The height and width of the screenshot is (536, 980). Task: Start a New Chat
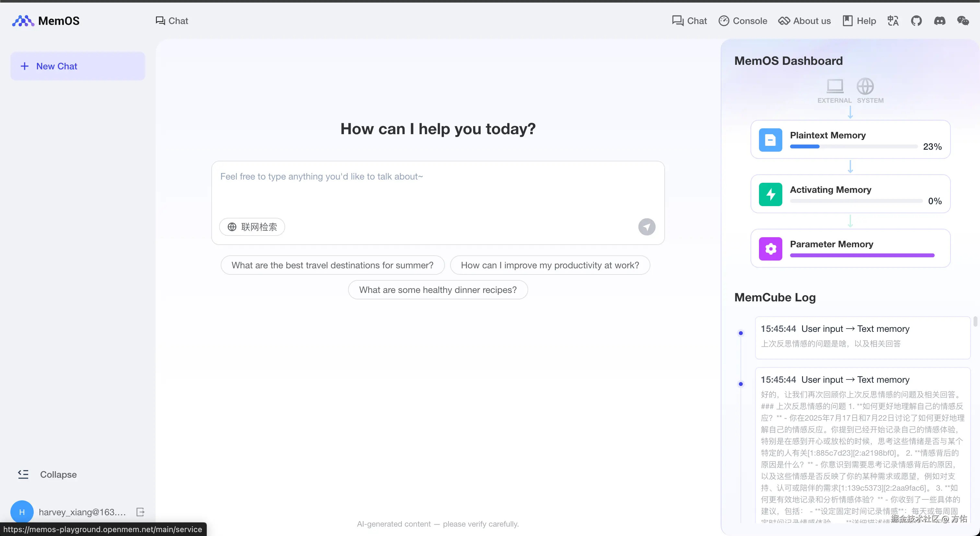point(77,66)
